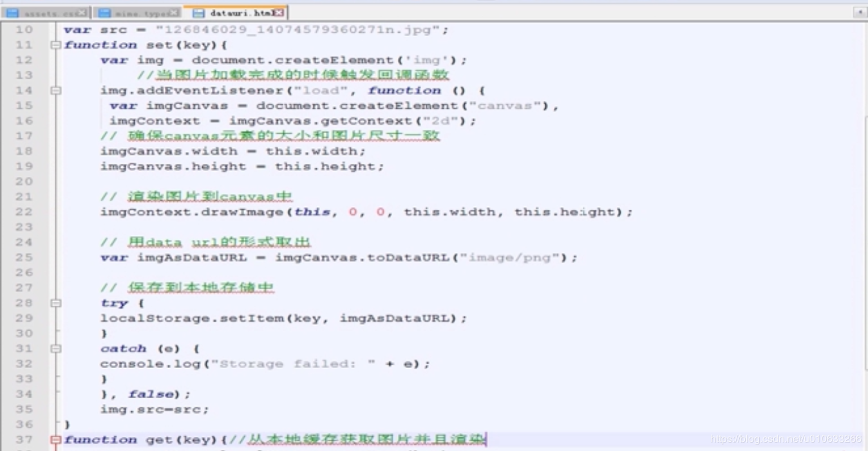Switch to the assets.css tab
The width and height of the screenshot is (868, 451).
(45, 12)
